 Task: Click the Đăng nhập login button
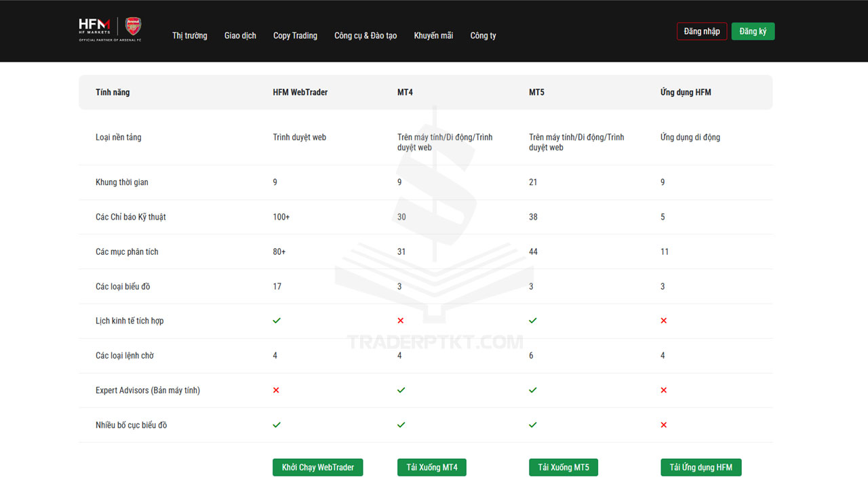click(702, 31)
